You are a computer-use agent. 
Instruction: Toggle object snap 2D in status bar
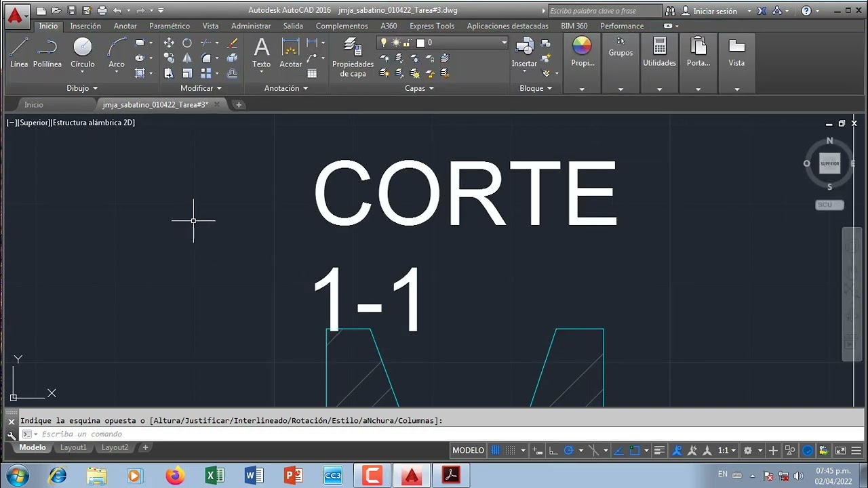634,451
